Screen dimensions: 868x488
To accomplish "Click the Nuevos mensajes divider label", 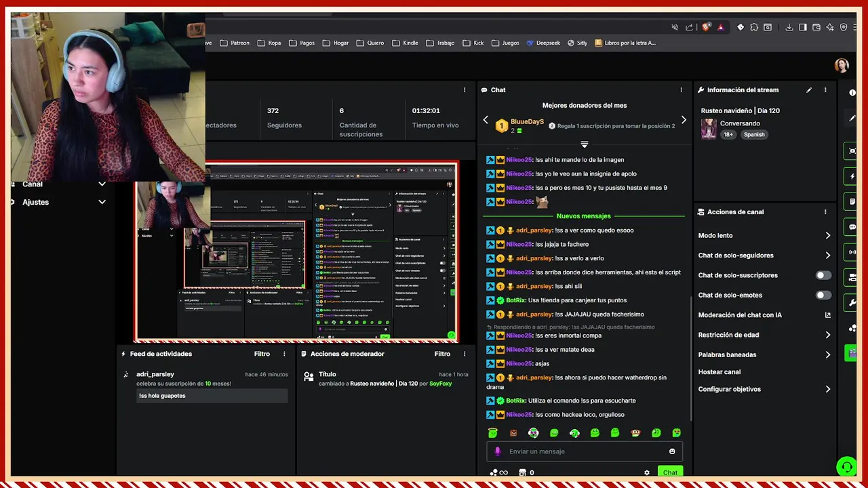I will click(x=583, y=216).
